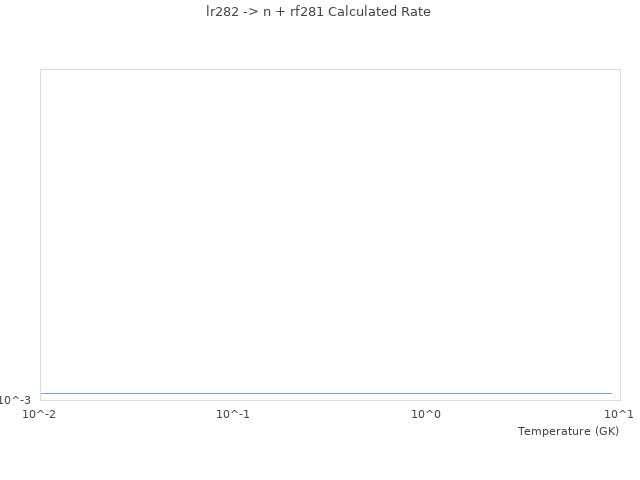The image size is (640, 480).
Task: Click the right end of the rate line
Action: [x=611, y=393]
